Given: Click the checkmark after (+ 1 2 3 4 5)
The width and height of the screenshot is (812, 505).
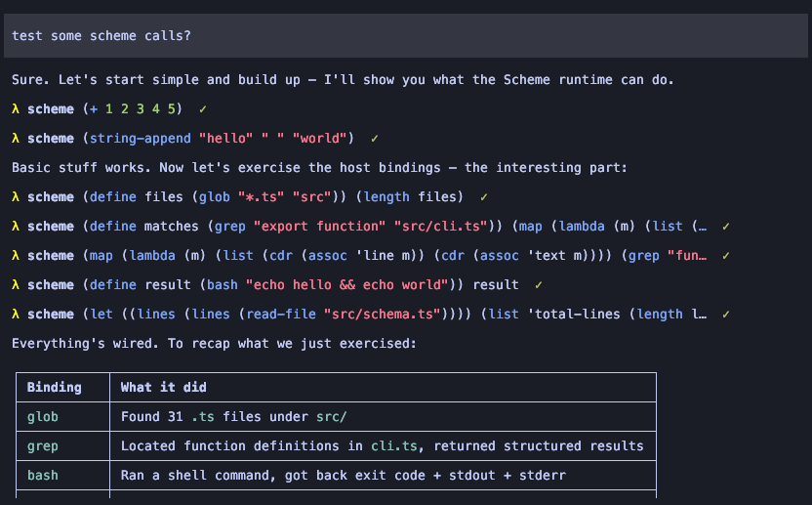Looking at the screenshot, I should [202, 108].
